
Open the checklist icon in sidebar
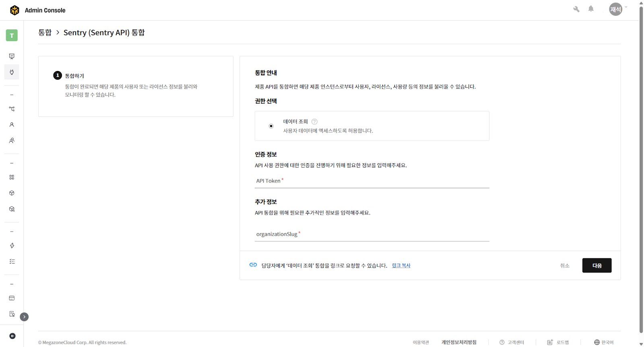point(12,262)
